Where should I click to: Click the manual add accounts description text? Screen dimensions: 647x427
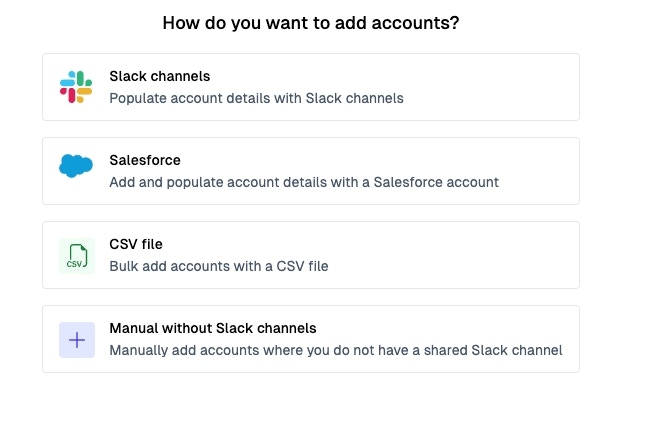[x=335, y=350]
